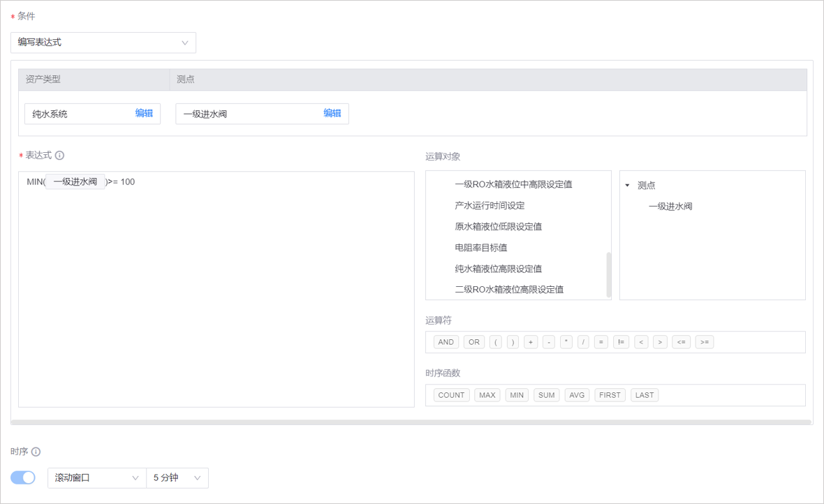Insert the >= operator
This screenshot has width=824, height=504.
pyautogui.click(x=704, y=342)
